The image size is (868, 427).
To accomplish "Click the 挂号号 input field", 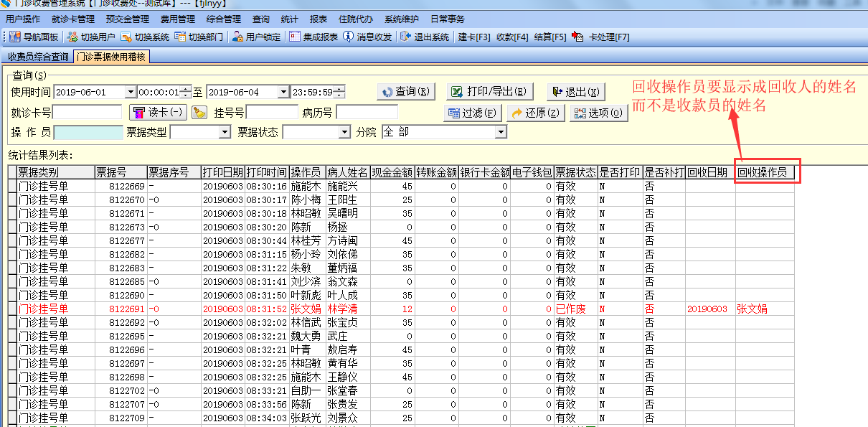I will 272,113.
